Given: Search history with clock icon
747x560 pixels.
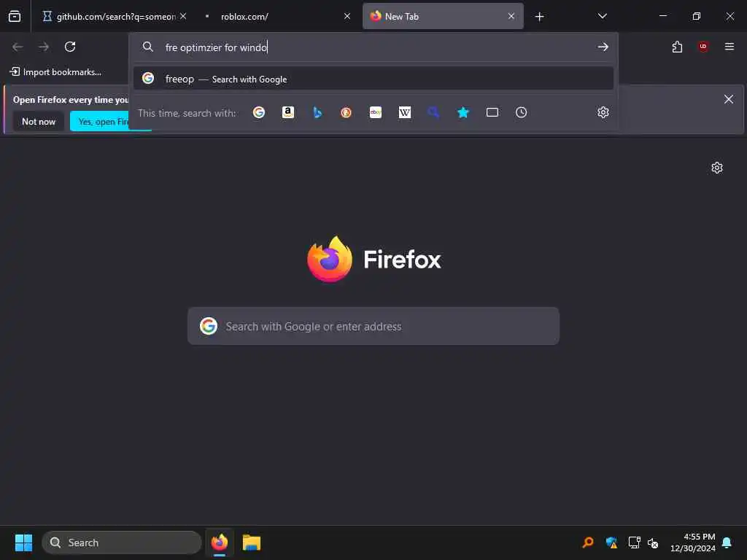Looking at the screenshot, I should tap(521, 112).
